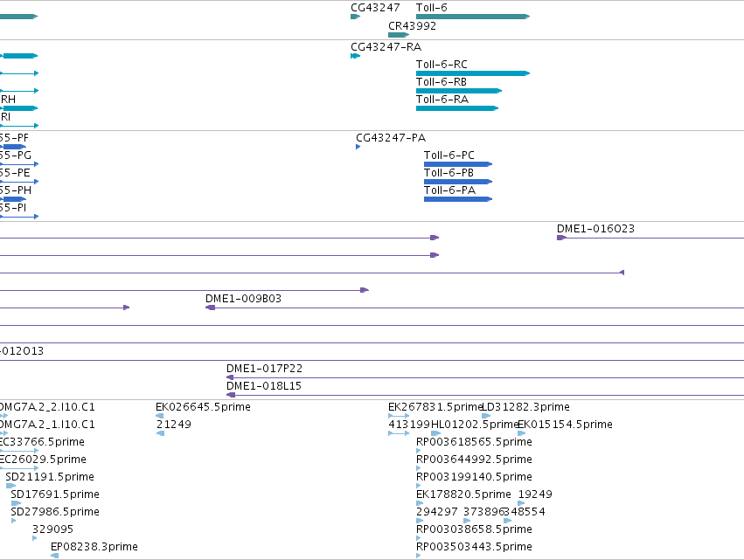The height and width of the screenshot is (560, 744).
Task: Select the Toll-6-RC transcript bar
Action: 473,73
